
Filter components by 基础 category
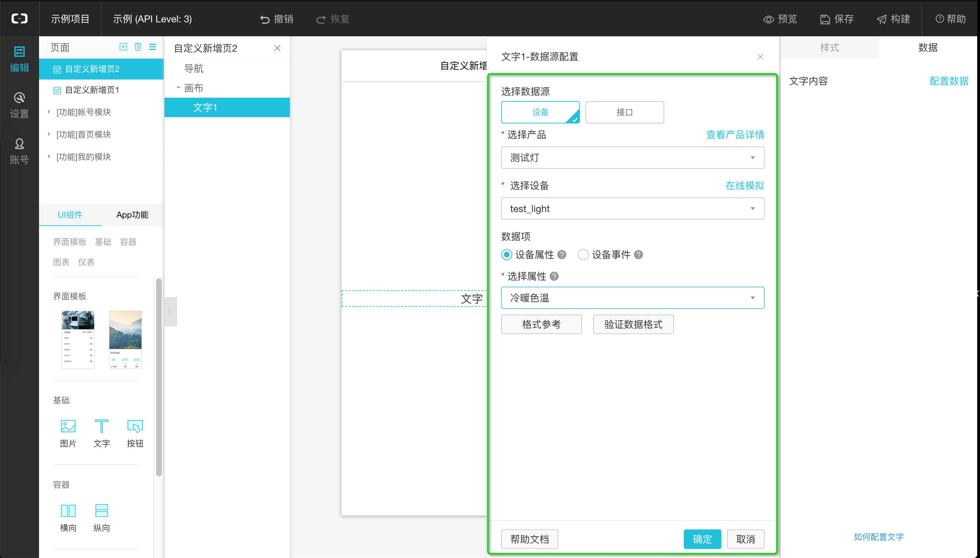(x=103, y=242)
